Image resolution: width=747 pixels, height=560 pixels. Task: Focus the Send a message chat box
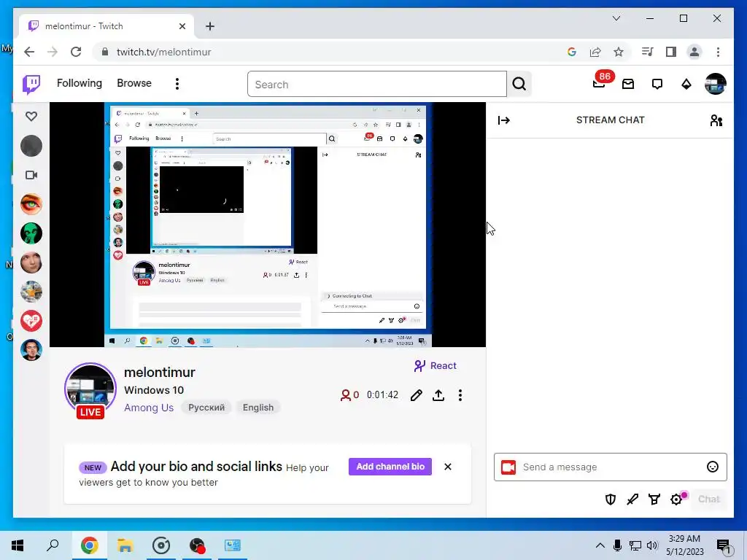(611, 467)
